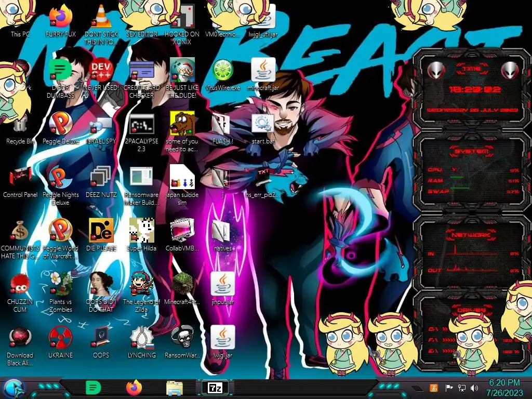Open the Minecraft4Fr... block icon
The image size is (532, 399).
pyautogui.click(x=182, y=289)
